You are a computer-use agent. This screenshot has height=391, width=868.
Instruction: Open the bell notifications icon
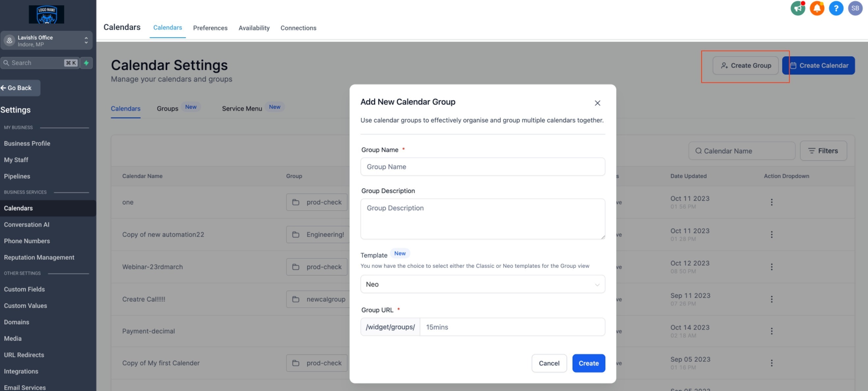[x=817, y=8]
